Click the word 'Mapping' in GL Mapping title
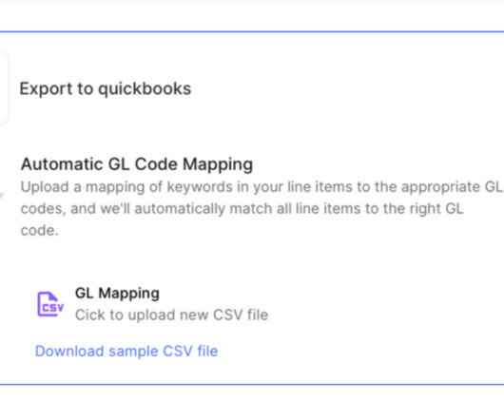Screen dimensions: 504x420 pyautogui.click(x=129, y=294)
